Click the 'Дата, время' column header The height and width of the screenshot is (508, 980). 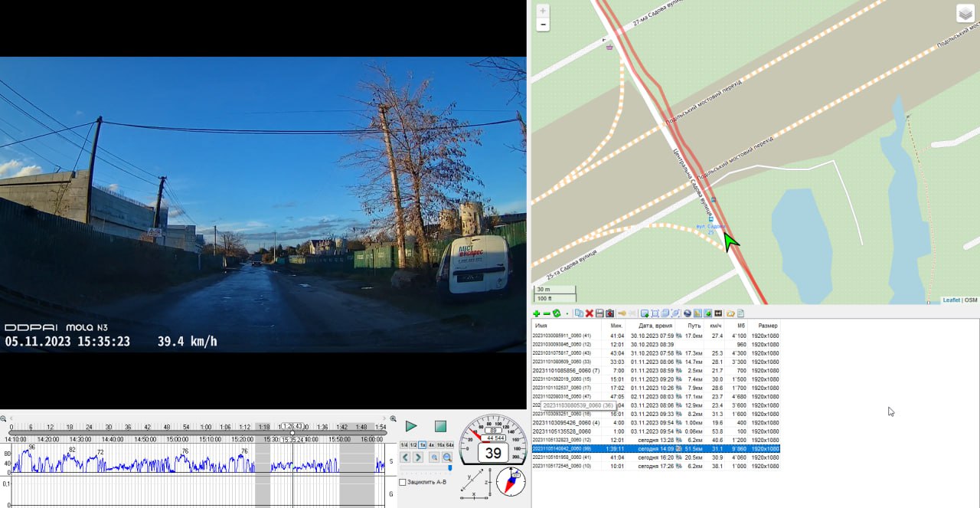[x=655, y=326]
